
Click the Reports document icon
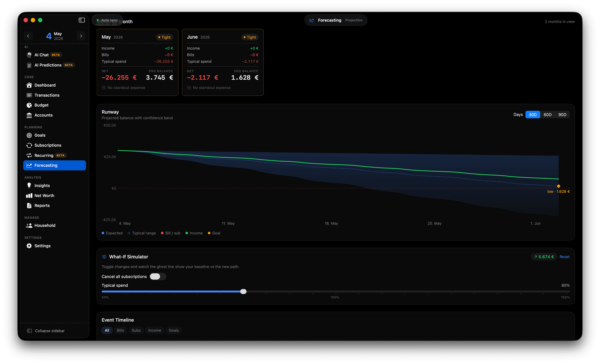click(x=29, y=206)
